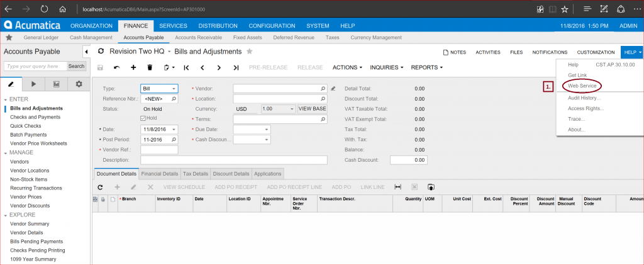The width and height of the screenshot is (644, 265).
Task: Select Get Link from Help menu
Action: (576, 75)
